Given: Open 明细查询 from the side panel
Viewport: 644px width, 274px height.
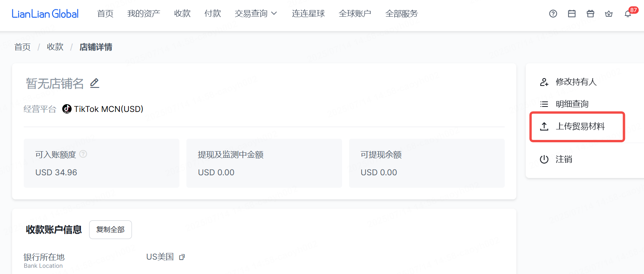Looking at the screenshot, I should coord(572,104).
